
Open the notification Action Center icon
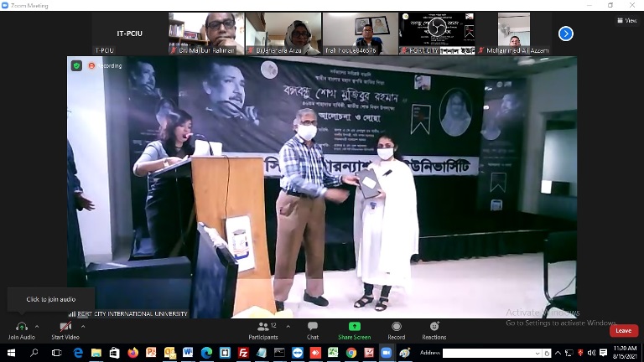[x=603, y=353]
